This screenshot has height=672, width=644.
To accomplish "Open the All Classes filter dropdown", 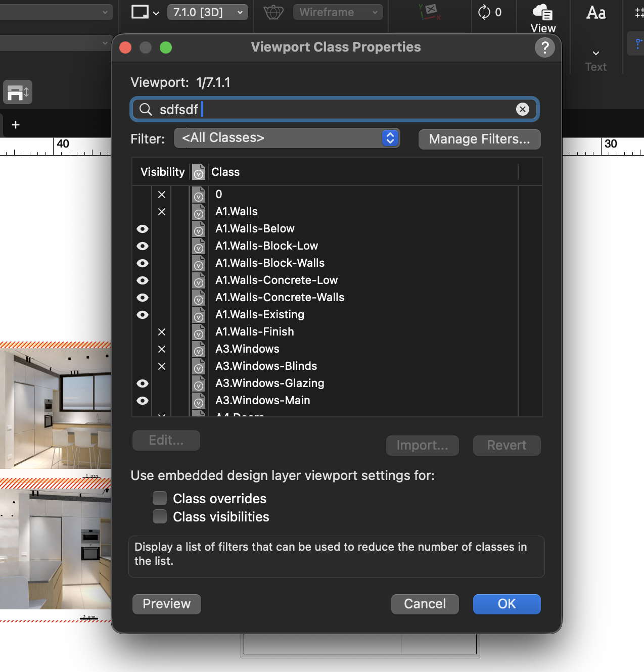I will tap(287, 138).
